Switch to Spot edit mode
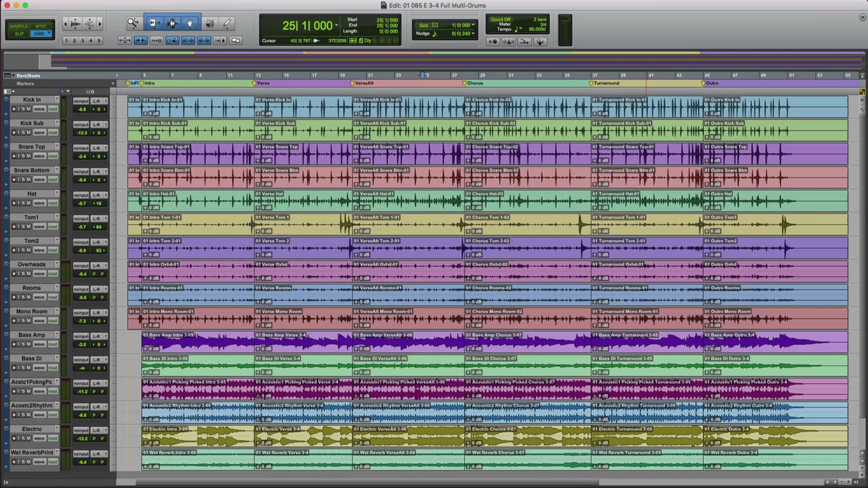The width and height of the screenshot is (868, 488). coord(40,25)
